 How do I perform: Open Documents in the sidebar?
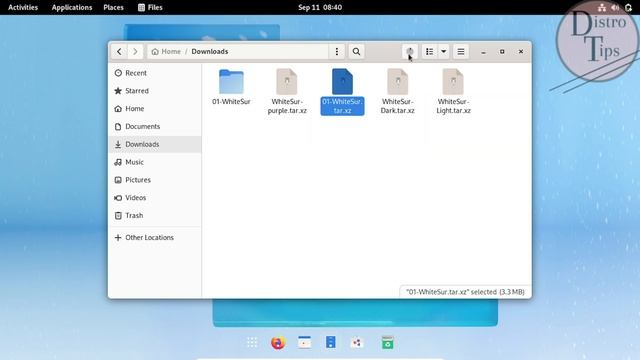point(155,127)
